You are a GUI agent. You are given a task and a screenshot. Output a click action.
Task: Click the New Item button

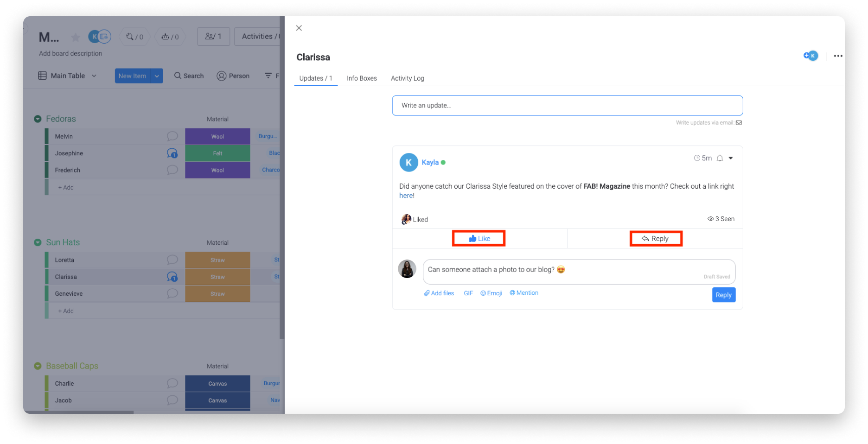pyautogui.click(x=132, y=76)
